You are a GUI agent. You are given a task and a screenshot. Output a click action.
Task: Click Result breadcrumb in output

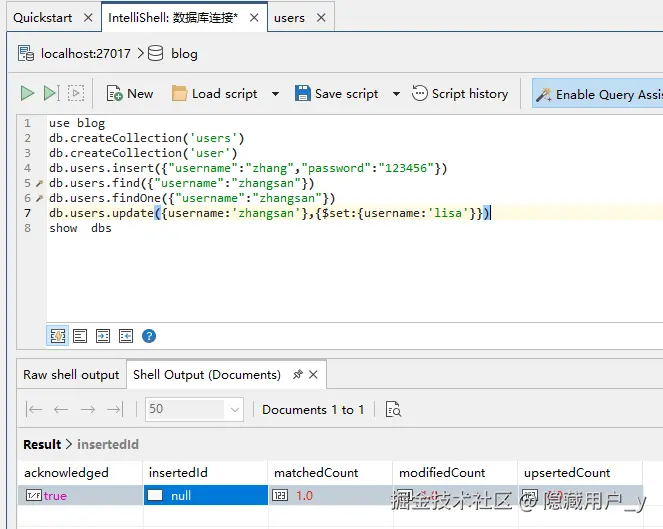(42, 444)
